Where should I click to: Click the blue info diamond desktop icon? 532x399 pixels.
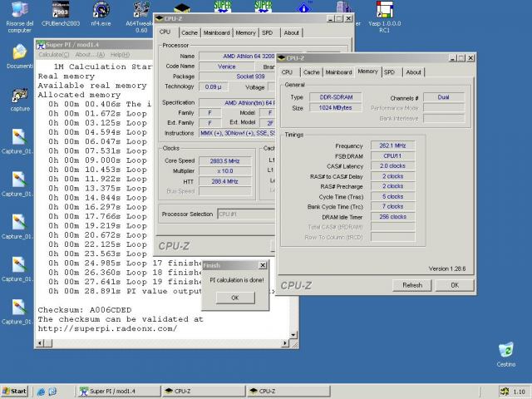(303, 7)
